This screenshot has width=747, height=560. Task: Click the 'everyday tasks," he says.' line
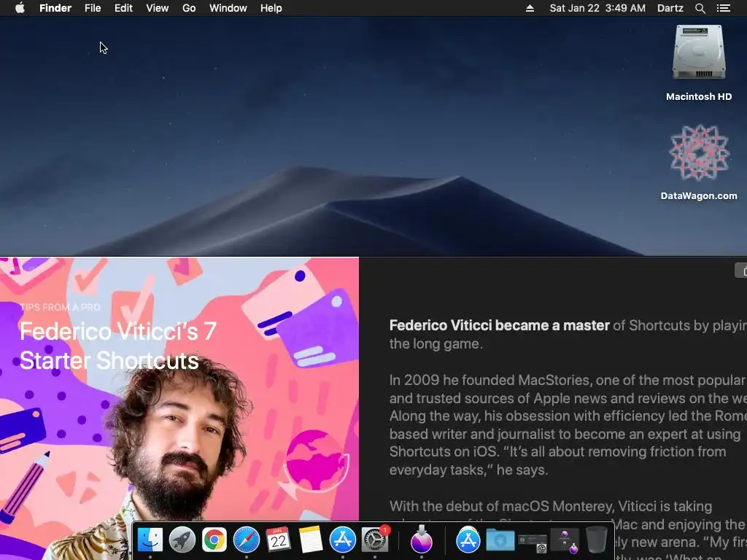tap(469, 470)
